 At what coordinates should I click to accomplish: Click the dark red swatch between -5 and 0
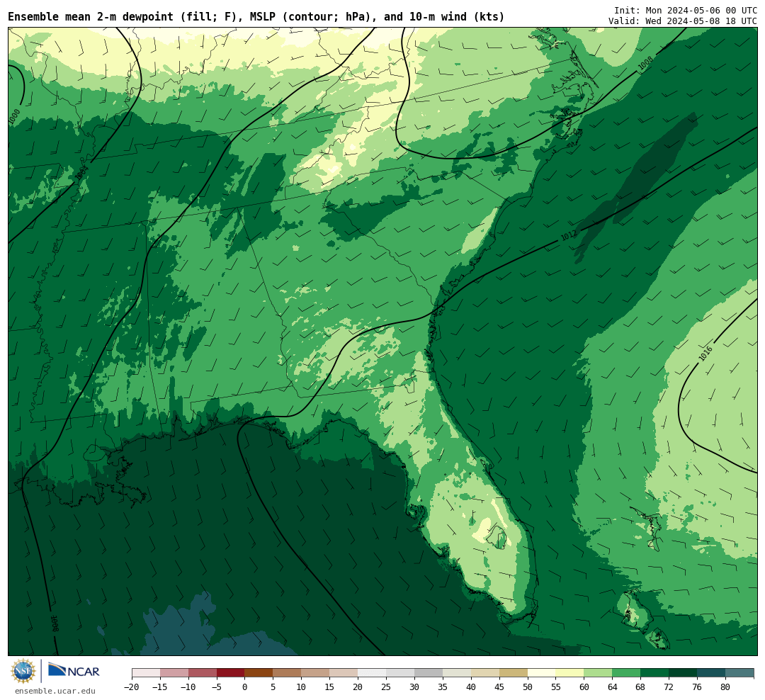click(x=231, y=673)
